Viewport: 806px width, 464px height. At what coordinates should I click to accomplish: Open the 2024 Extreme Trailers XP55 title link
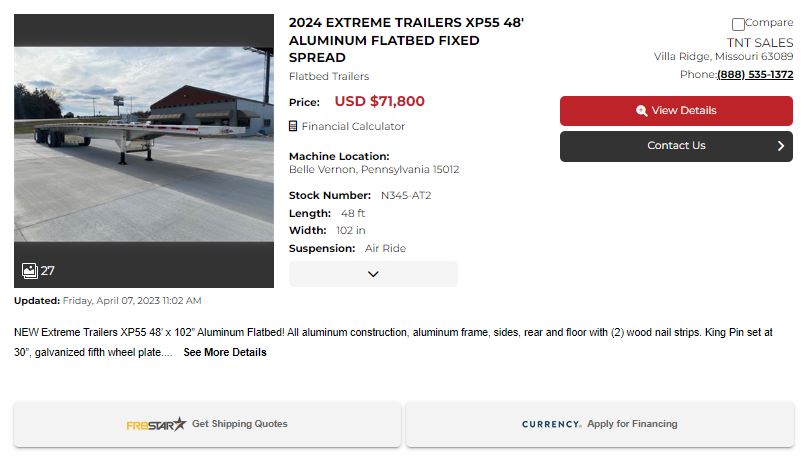[406, 40]
